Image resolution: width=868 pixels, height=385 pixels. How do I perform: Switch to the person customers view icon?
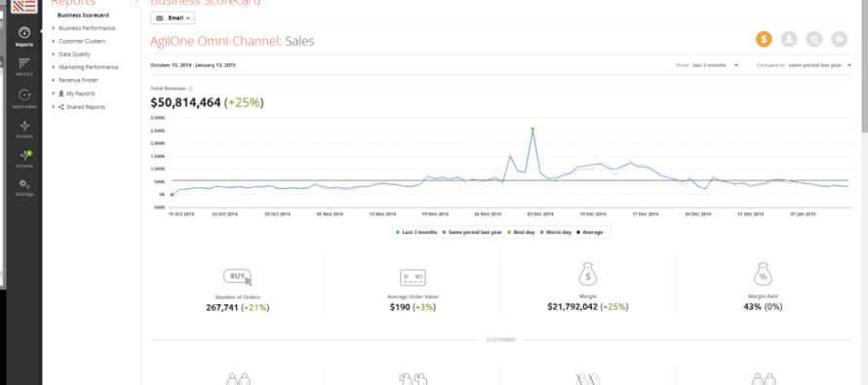pyautogui.click(x=789, y=39)
